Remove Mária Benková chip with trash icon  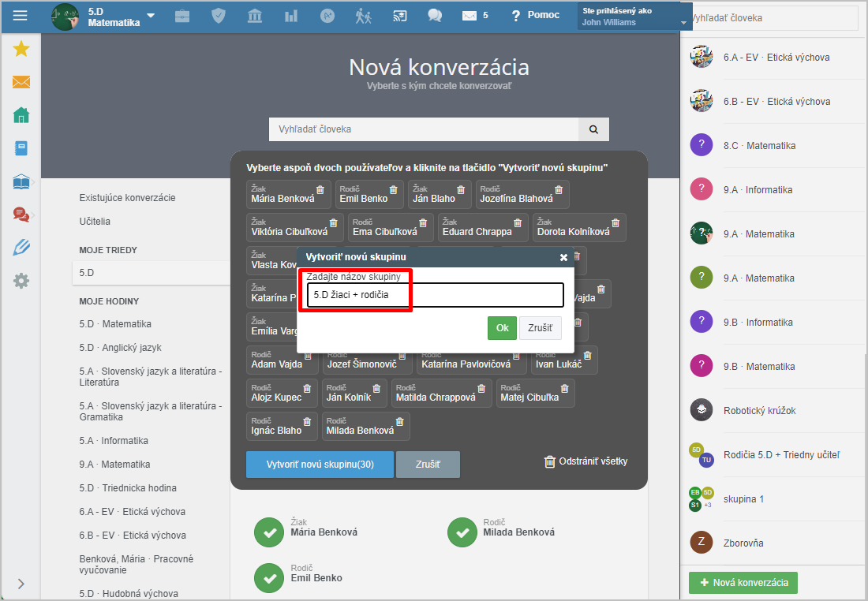[x=320, y=190]
